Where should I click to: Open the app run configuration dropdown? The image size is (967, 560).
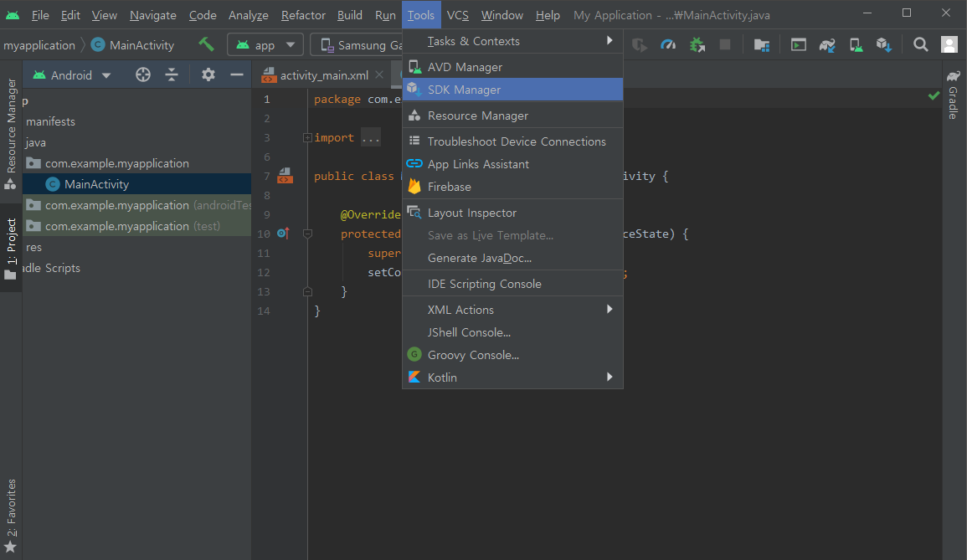click(x=265, y=45)
